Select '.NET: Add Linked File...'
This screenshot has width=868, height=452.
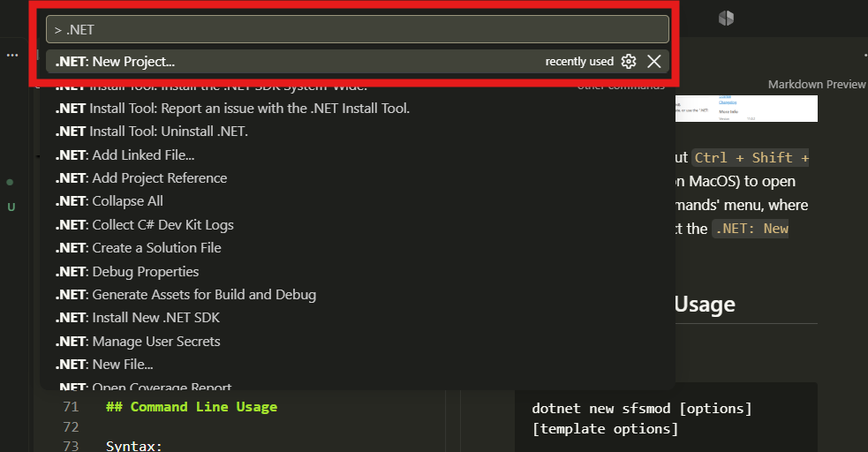click(357, 154)
